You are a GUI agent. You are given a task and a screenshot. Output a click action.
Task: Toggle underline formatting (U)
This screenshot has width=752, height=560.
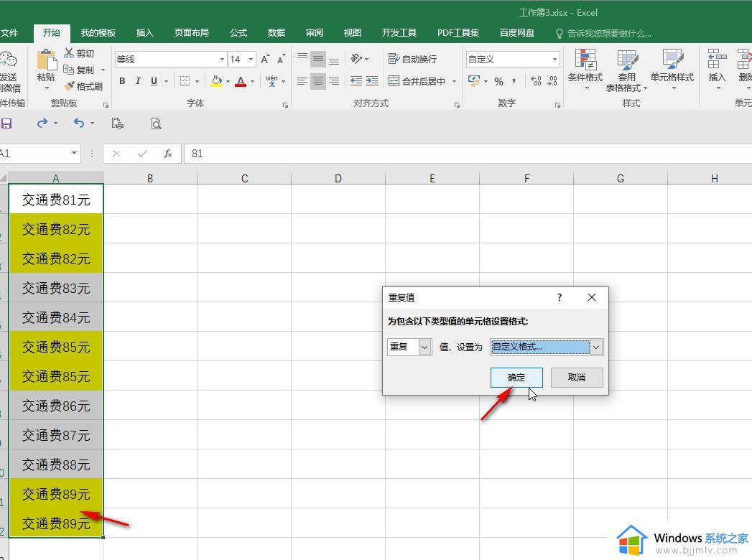click(154, 81)
